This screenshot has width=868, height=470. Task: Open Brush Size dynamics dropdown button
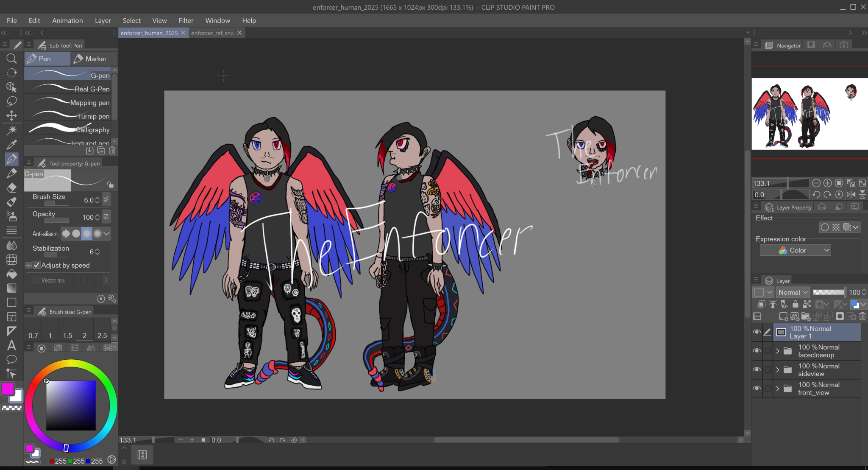click(x=106, y=199)
